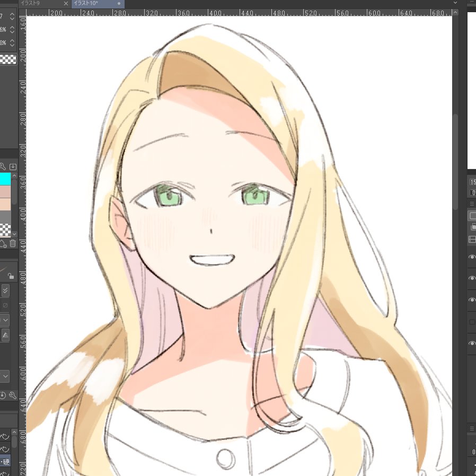Toggle visibility of the fifth layer eye
The height and width of the screenshot is (476, 476).
point(471,343)
